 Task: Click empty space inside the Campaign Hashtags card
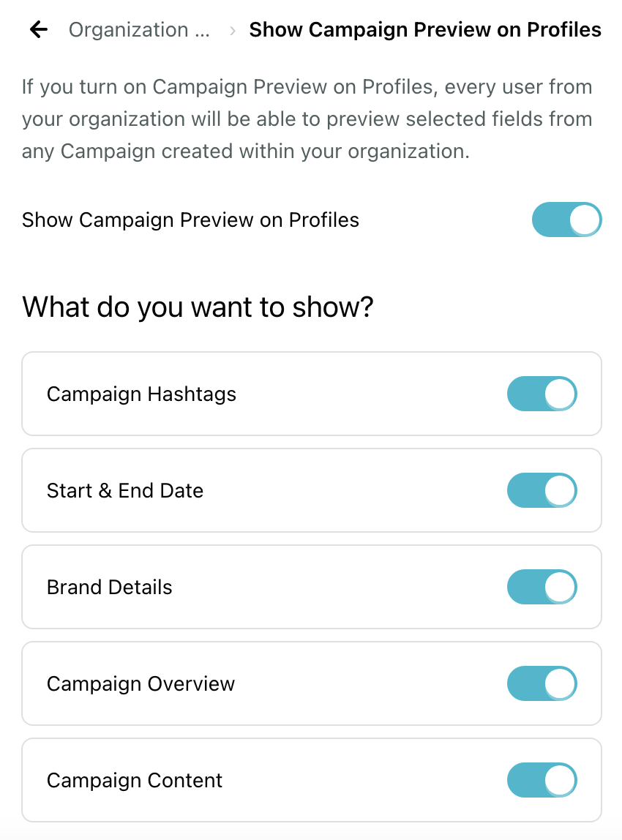[370, 394]
